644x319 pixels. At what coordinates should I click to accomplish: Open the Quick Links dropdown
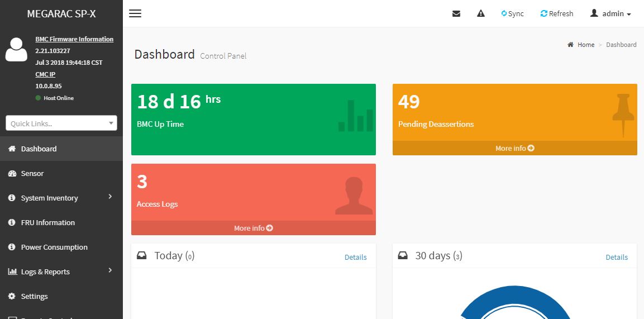point(61,123)
